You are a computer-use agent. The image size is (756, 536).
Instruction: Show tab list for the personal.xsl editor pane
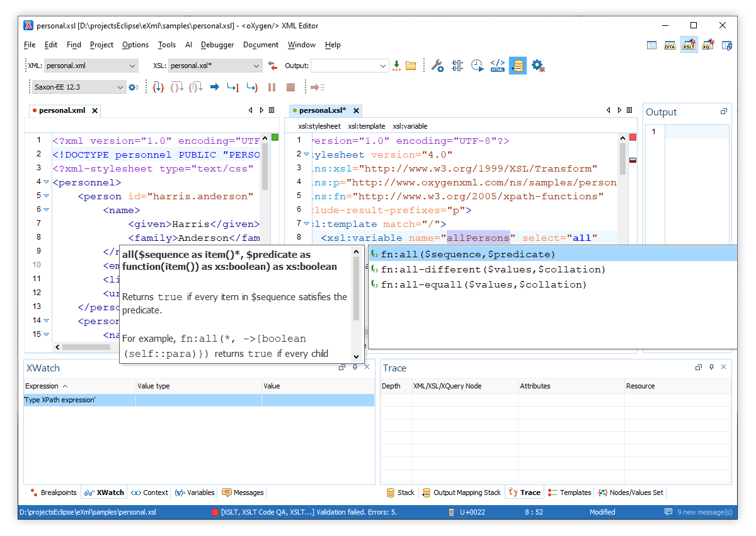pos(629,110)
